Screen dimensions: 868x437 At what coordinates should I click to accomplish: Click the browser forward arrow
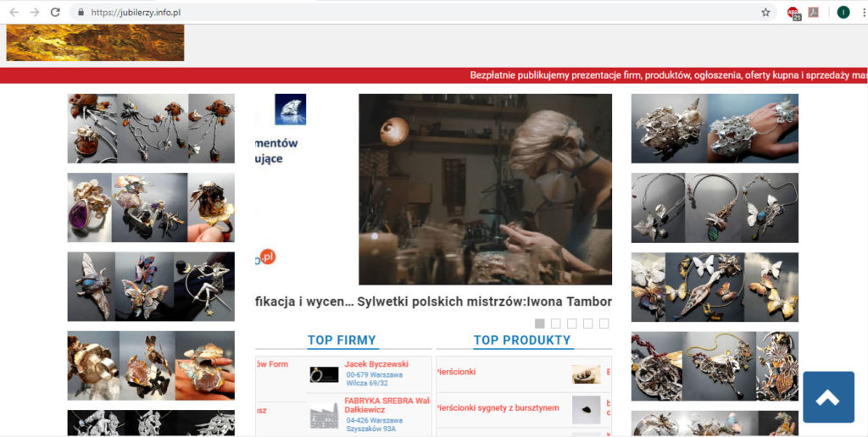pyautogui.click(x=34, y=13)
